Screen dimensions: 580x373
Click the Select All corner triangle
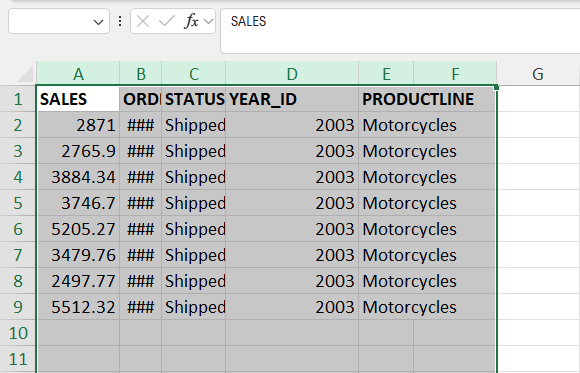click(x=25, y=74)
